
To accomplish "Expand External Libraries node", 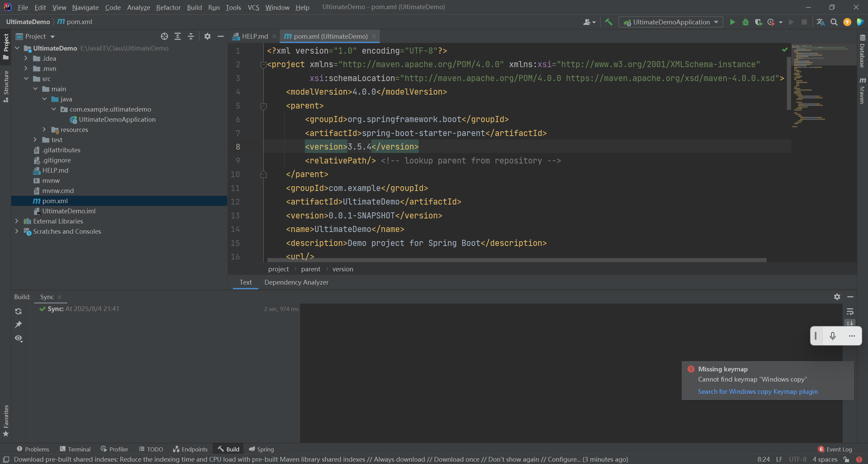I will pyautogui.click(x=17, y=221).
